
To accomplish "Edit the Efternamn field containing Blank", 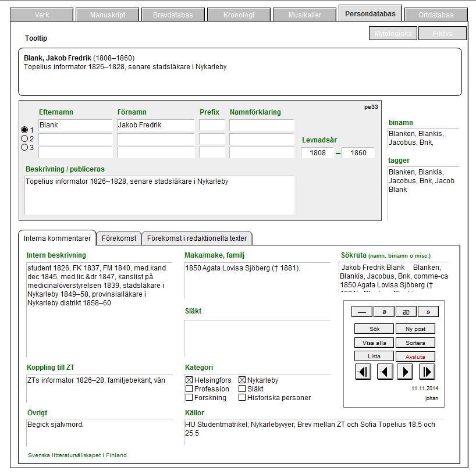I will click(x=76, y=125).
